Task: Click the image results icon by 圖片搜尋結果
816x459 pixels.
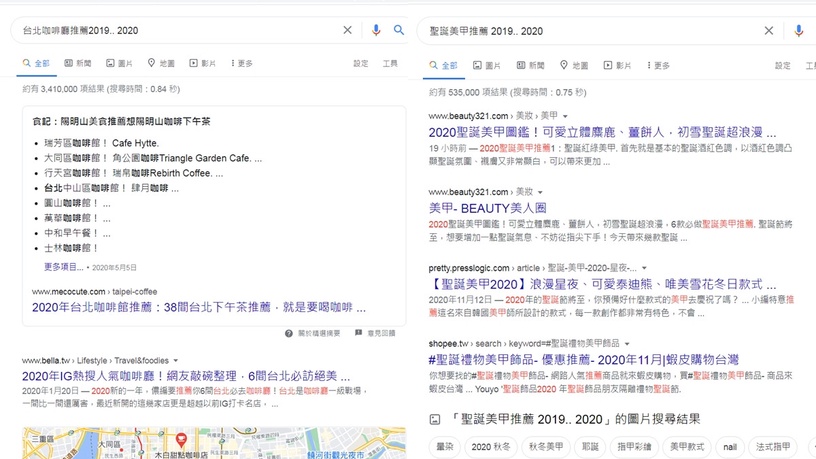Action: coord(435,419)
